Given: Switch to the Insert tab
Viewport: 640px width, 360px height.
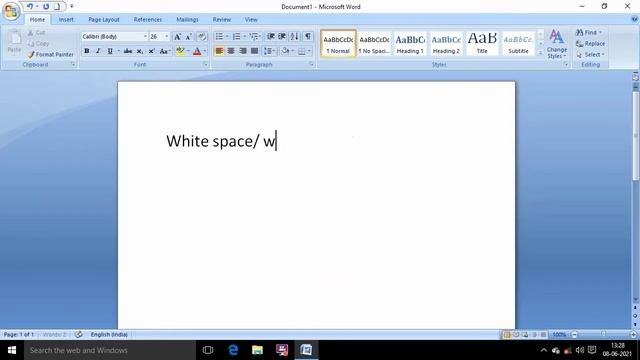Looking at the screenshot, I should (x=66, y=20).
